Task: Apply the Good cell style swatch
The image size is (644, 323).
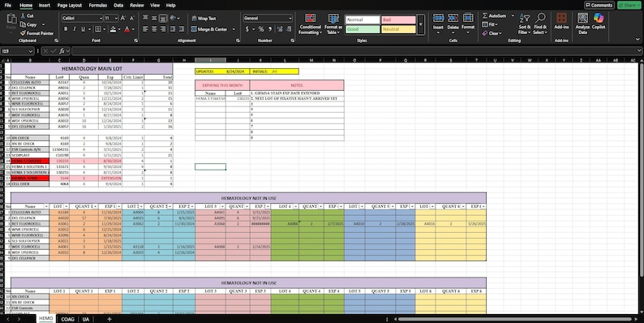Action: (x=363, y=29)
